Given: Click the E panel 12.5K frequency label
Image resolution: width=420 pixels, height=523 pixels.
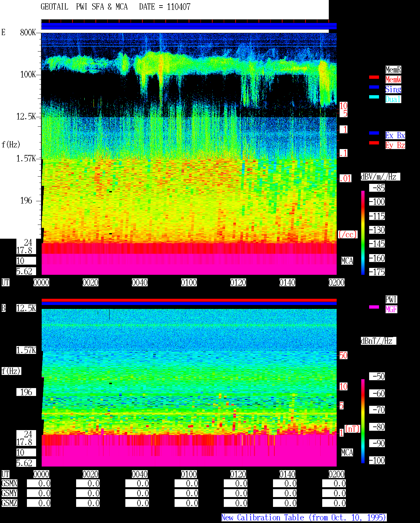Looking at the screenshot, I should pos(26,116).
